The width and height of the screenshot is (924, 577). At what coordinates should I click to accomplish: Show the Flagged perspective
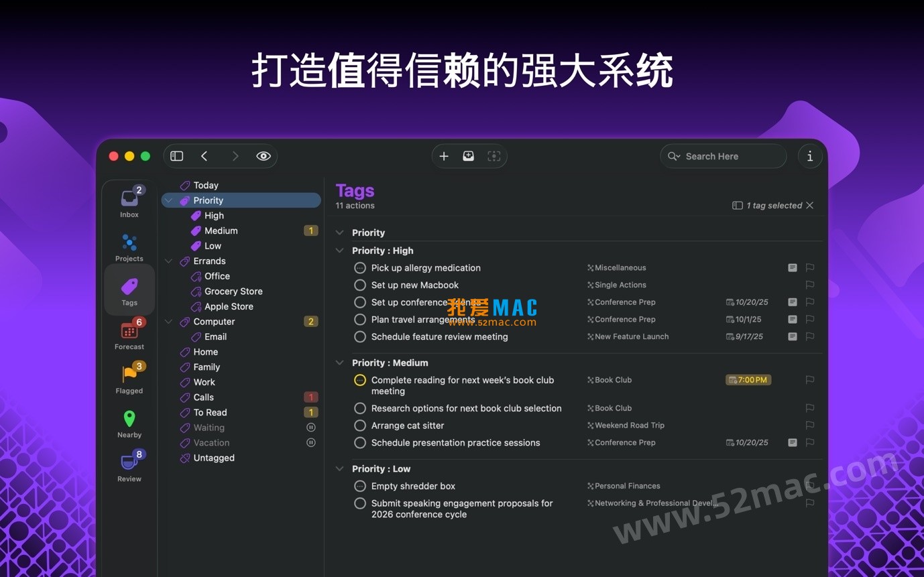pos(129,377)
